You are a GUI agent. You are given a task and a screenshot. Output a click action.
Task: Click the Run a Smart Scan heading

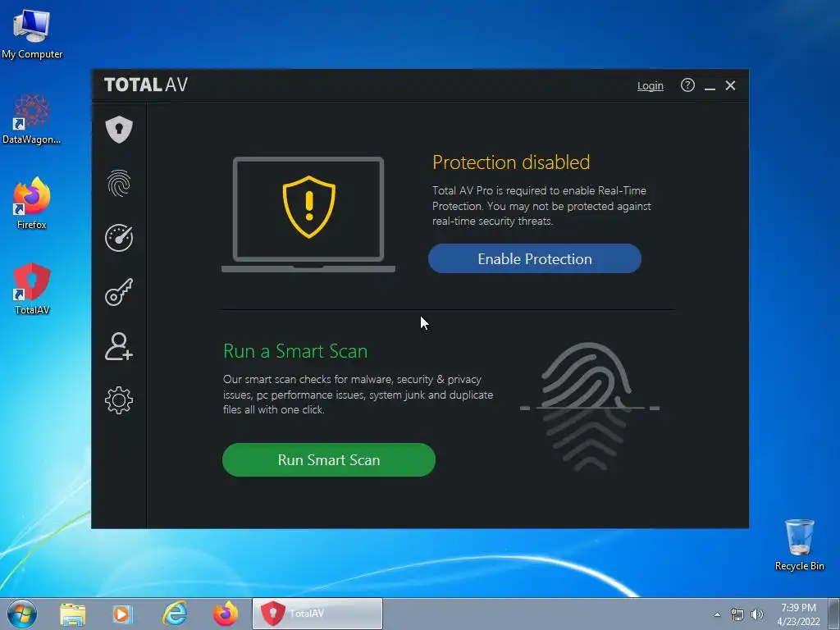point(295,351)
